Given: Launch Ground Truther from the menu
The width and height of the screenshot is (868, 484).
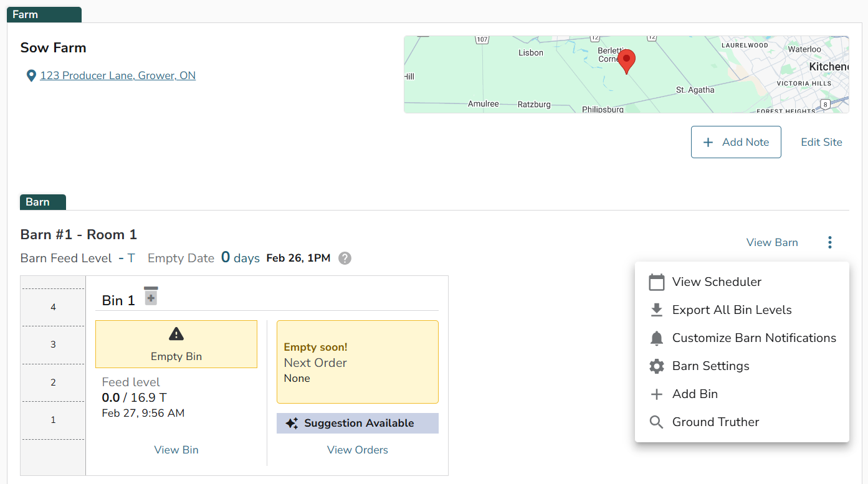Looking at the screenshot, I should tap(715, 422).
